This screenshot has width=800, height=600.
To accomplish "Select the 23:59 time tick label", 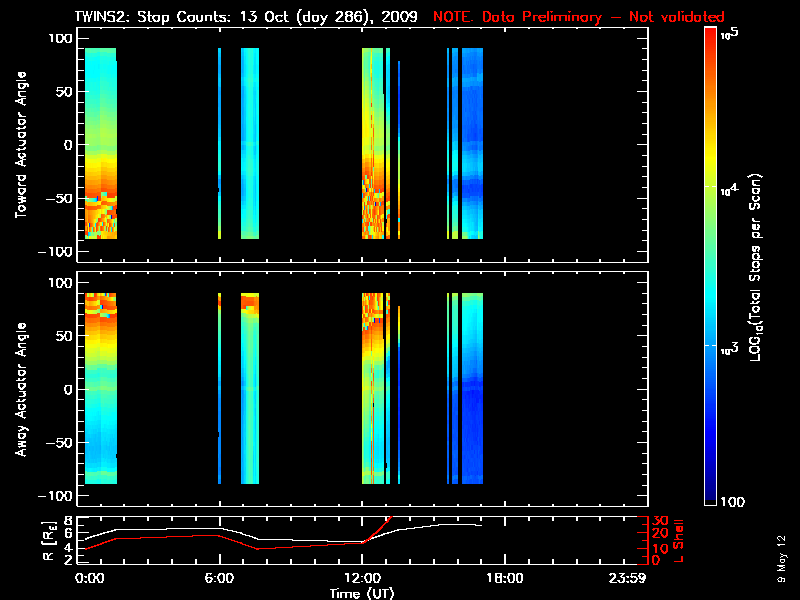I will coord(629,579).
